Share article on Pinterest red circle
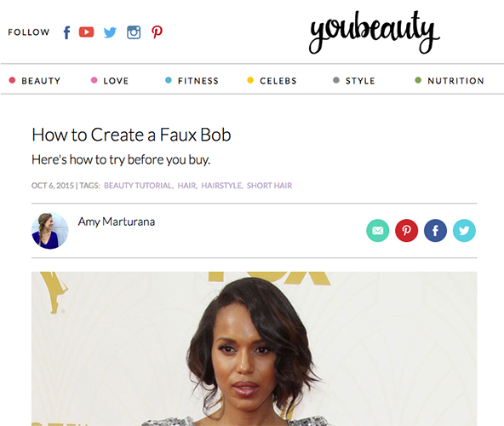 coord(407,231)
